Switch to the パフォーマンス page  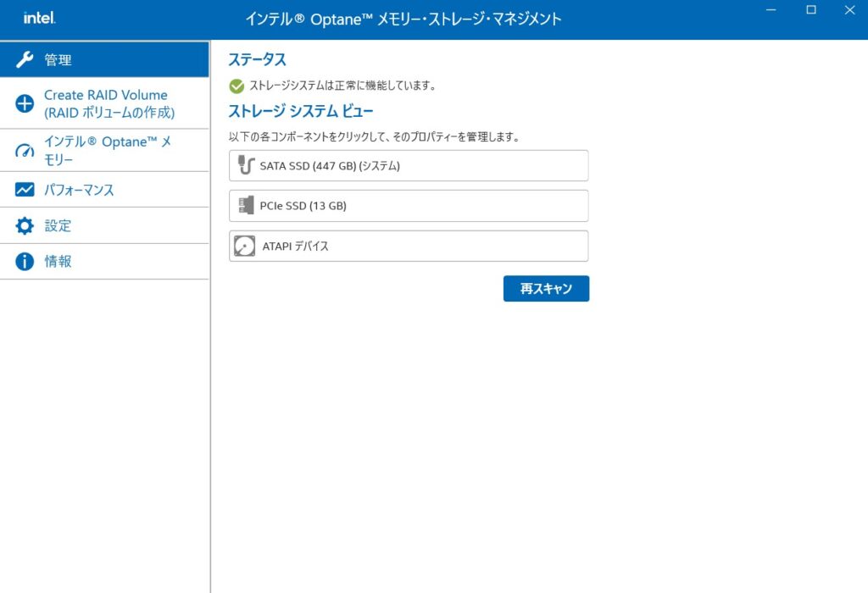coord(104,190)
